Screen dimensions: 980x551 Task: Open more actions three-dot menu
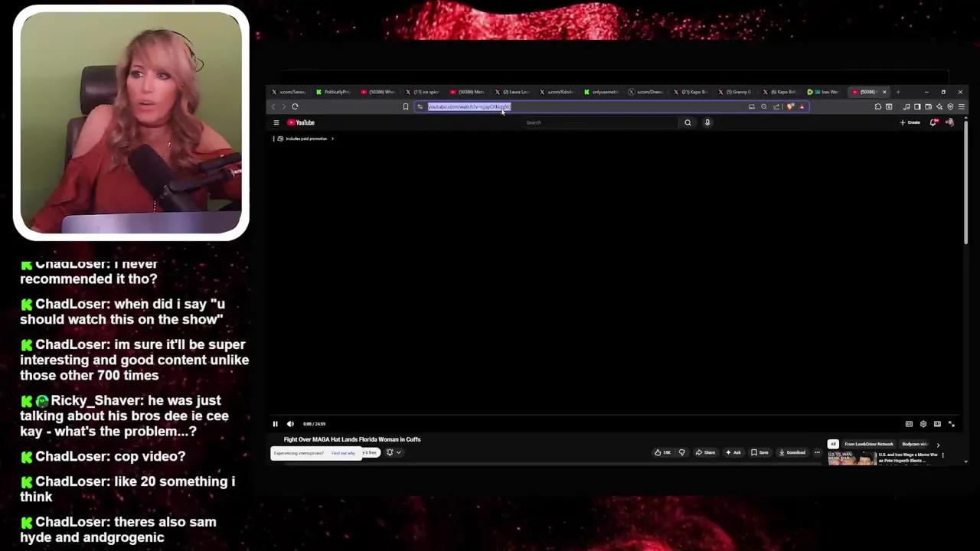tap(817, 452)
